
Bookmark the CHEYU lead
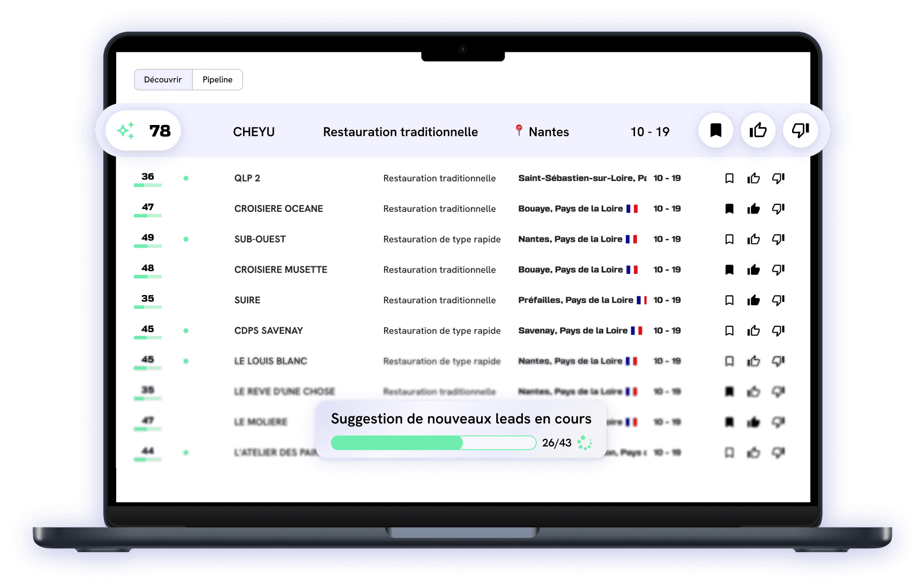click(x=715, y=131)
